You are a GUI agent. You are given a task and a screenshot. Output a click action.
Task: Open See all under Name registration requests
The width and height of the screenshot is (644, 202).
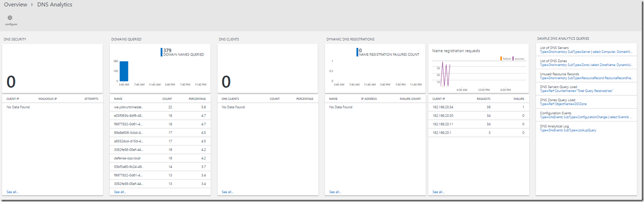pos(438,191)
